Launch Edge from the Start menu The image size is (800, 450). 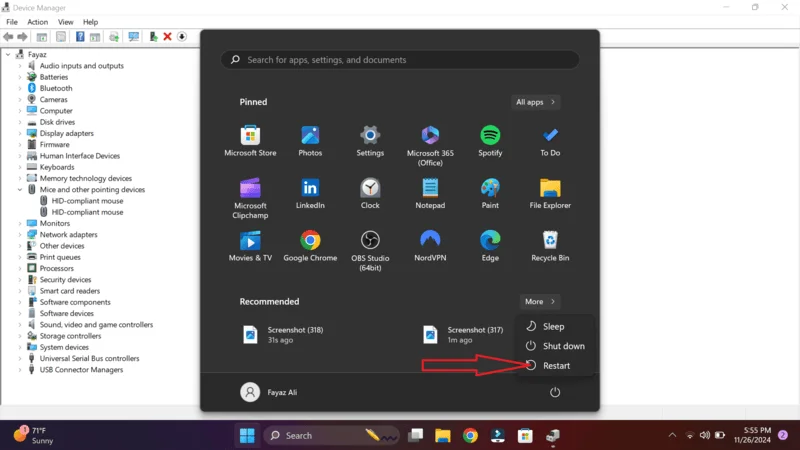click(x=490, y=246)
